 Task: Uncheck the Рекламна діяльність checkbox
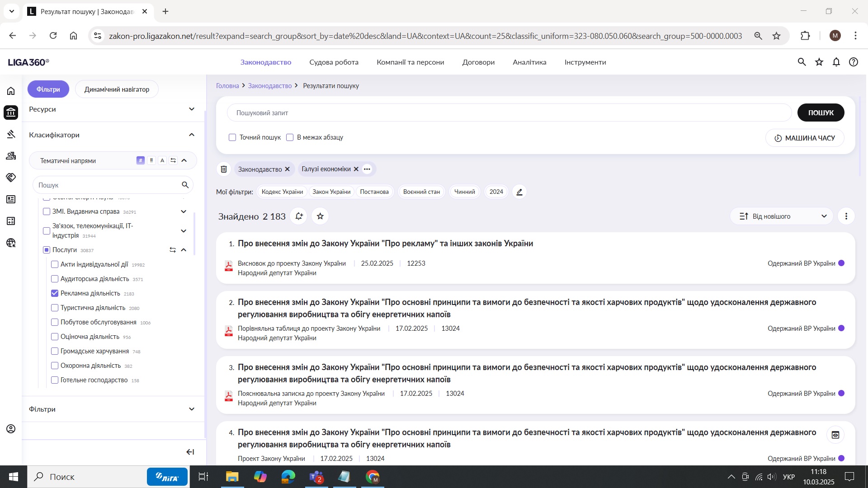click(x=55, y=293)
